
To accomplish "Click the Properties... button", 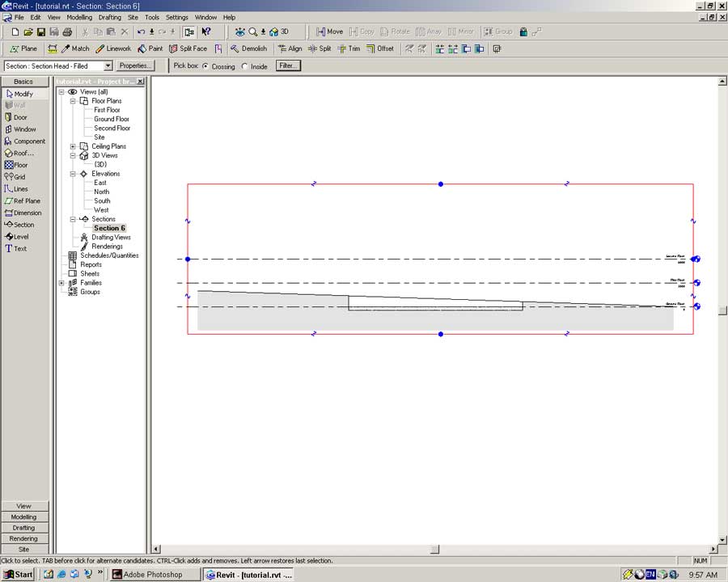I will click(x=135, y=65).
